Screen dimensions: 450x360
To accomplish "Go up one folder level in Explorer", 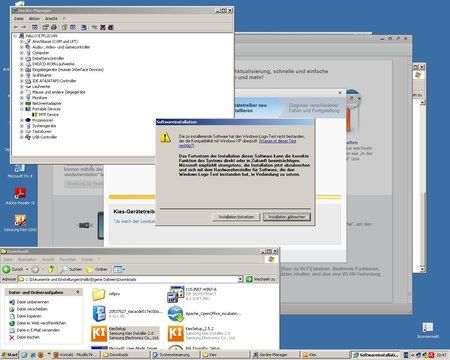I will [51, 269].
